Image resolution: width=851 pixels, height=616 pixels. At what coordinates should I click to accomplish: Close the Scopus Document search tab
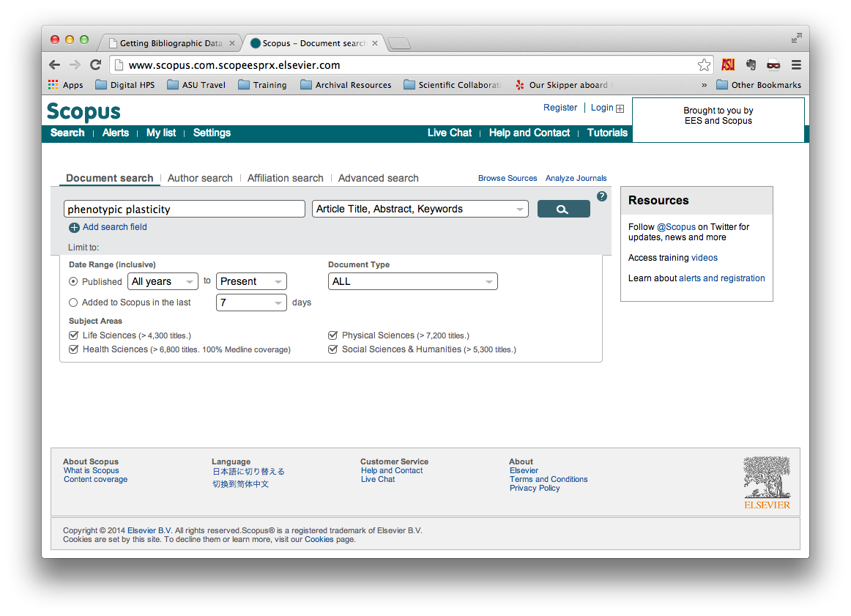point(375,43)
